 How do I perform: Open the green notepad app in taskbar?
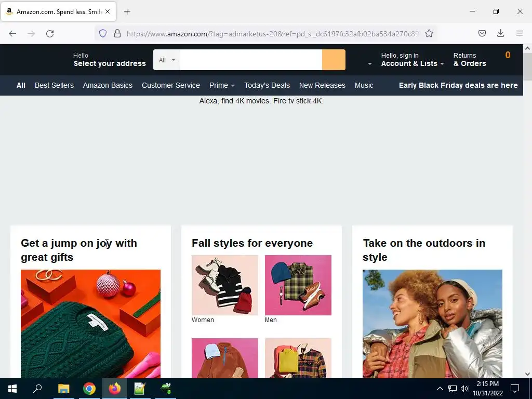click(140, 389)
